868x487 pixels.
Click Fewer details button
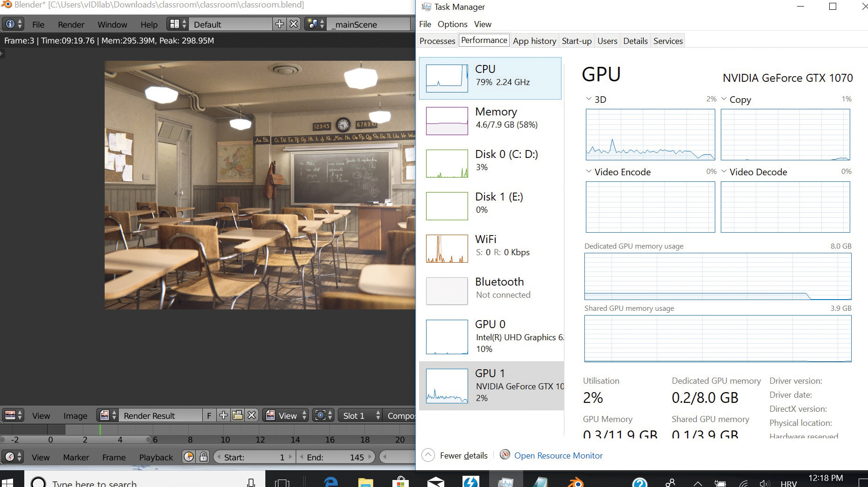[463, 455]
